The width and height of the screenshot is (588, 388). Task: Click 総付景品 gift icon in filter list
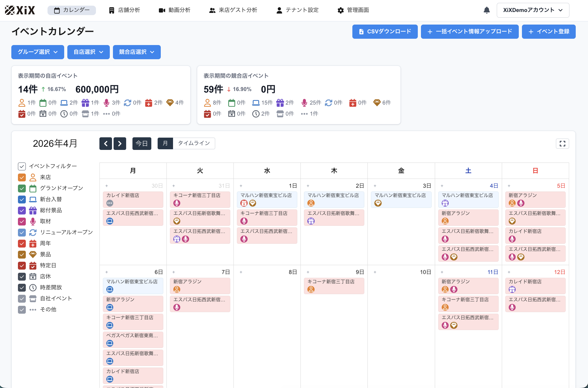click(x=33, y=210)
